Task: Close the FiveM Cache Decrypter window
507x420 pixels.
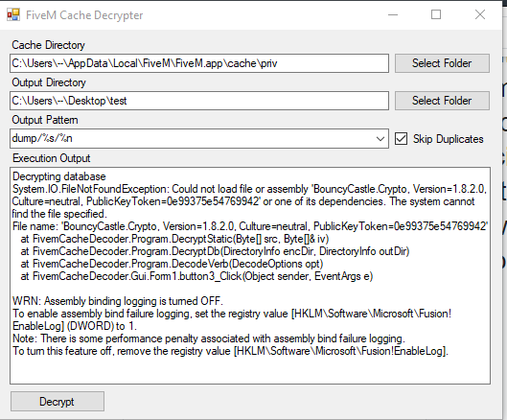Action: [x=480, y=15]
